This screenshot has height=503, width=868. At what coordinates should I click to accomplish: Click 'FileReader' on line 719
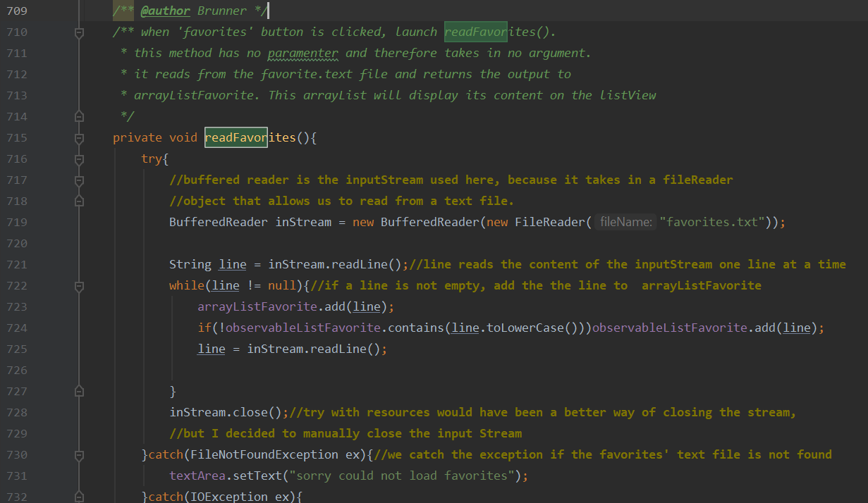pos(550,222)
